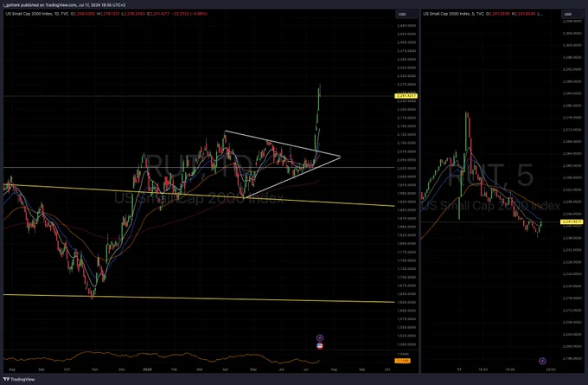588x385 pixels.
Task: Open the purple event marker on 5-minute chart
Action: point(542,361)
